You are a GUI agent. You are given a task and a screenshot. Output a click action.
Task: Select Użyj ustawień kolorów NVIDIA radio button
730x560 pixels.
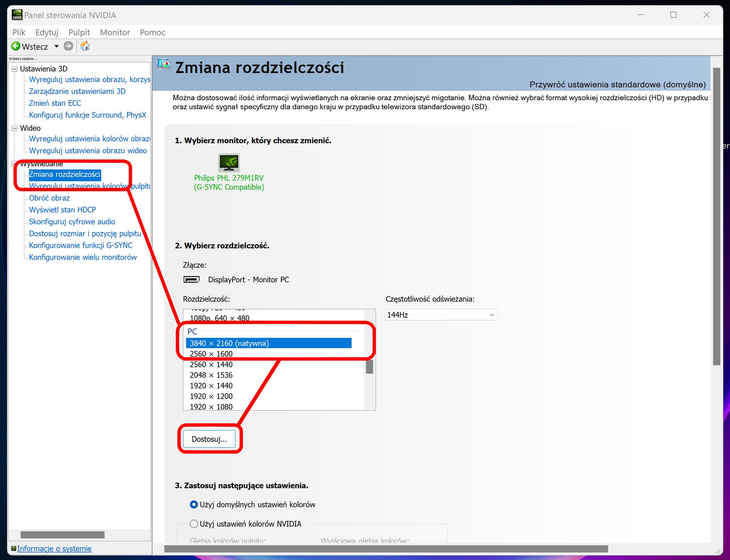click(194, 524)
